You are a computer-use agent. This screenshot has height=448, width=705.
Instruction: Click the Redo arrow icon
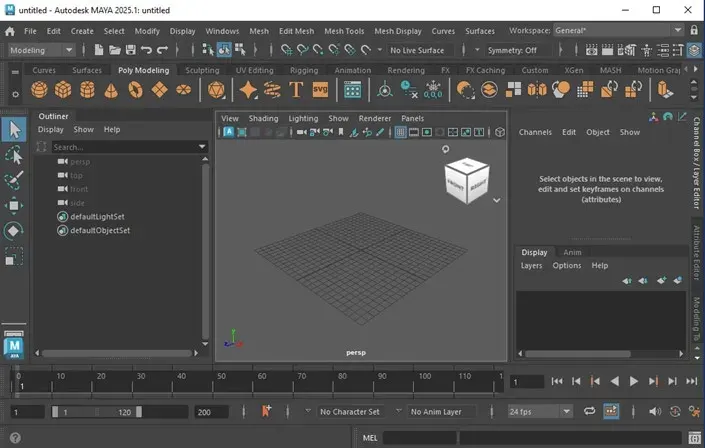[x=162, y=49]
